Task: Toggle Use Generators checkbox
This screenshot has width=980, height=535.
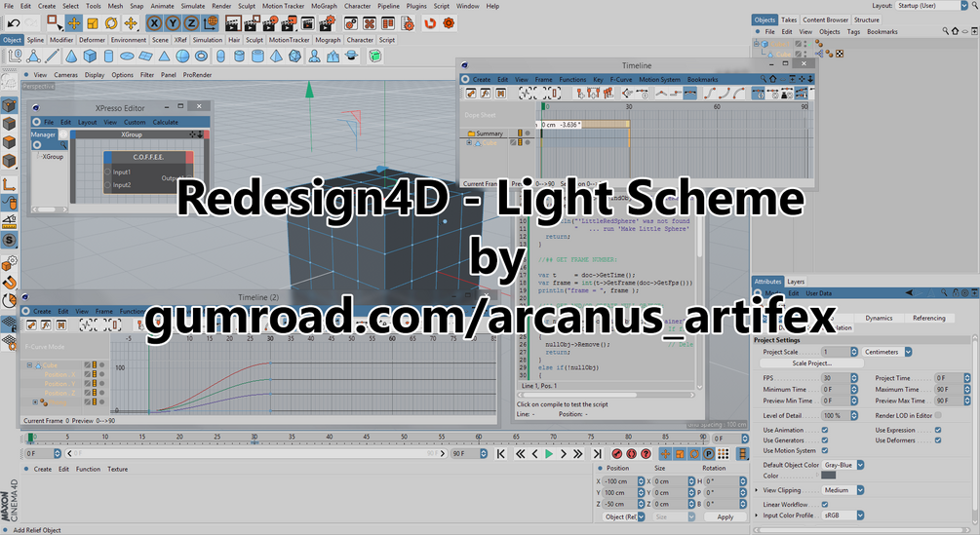Action: pyautogui.click(x=825, y=440)
